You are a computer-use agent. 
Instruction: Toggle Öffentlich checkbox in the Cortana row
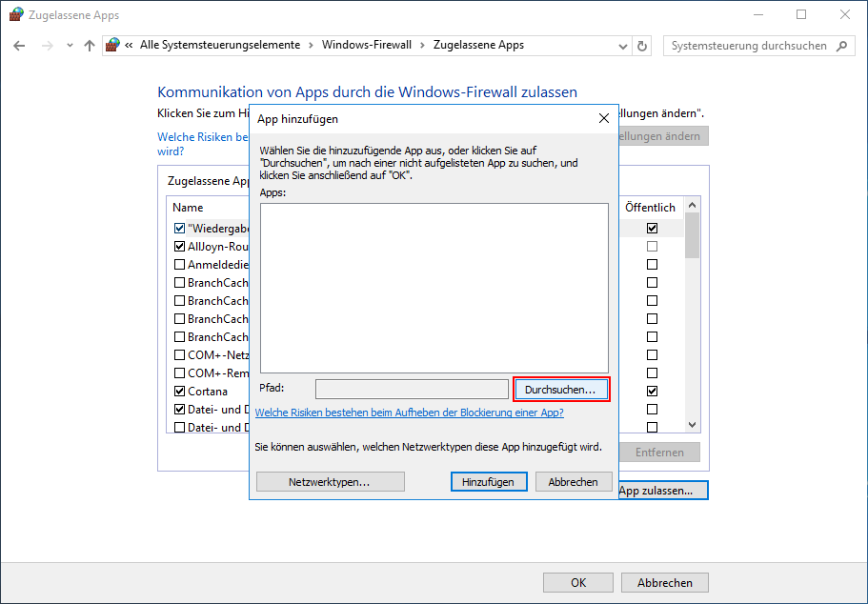652,392
